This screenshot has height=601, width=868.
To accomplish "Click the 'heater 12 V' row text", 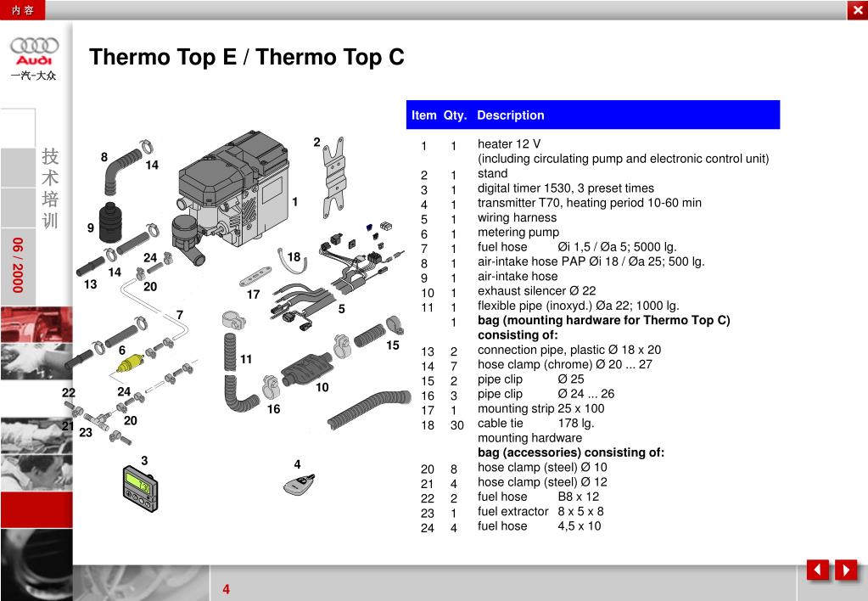I will pos(509,144).
